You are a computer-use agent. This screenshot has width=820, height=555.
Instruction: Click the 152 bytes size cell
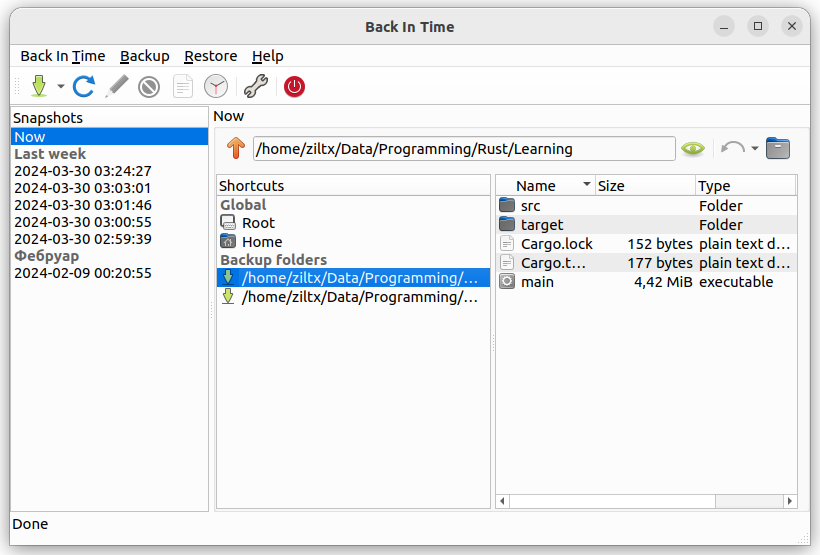(660, 244)
